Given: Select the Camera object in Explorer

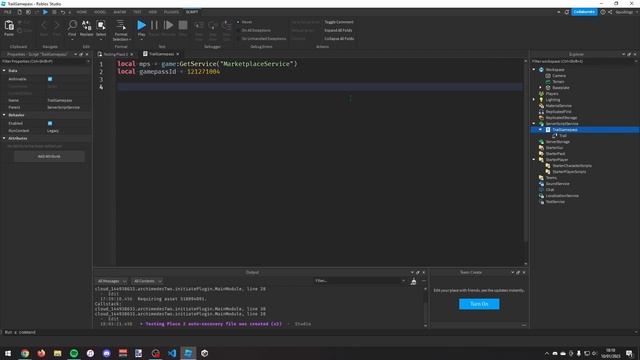Looking at the screenshot, I should click(558, 76).
